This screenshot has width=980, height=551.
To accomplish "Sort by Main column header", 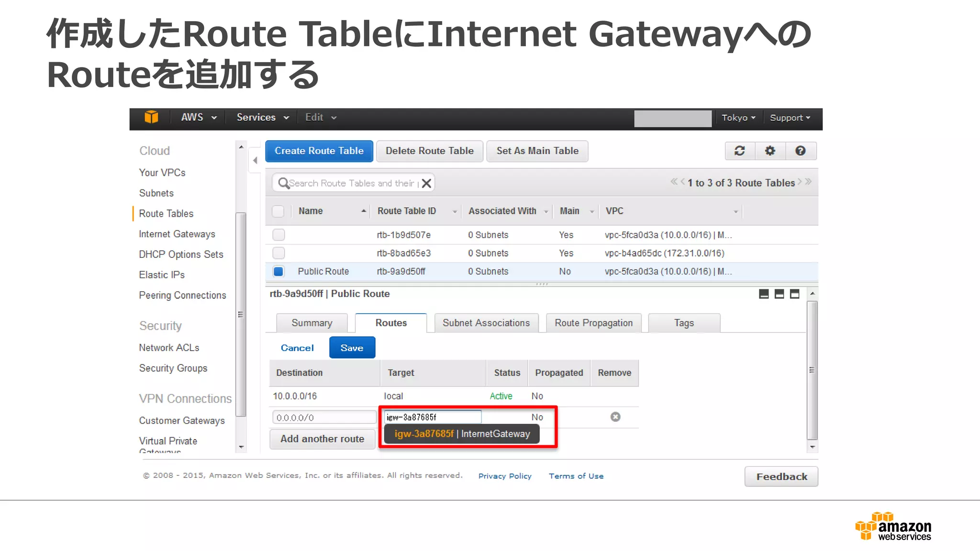I will (x=576, y=211).
